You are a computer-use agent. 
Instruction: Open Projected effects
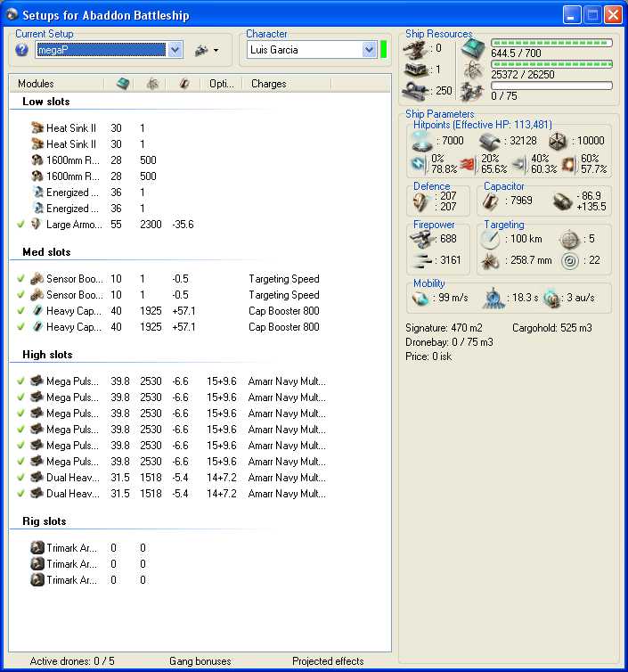pyautogui.click(x=328, y=660)
